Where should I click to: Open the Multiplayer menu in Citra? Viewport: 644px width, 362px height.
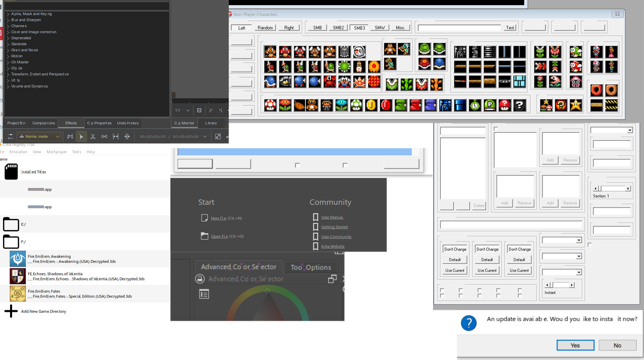click(x=56, y=151)
